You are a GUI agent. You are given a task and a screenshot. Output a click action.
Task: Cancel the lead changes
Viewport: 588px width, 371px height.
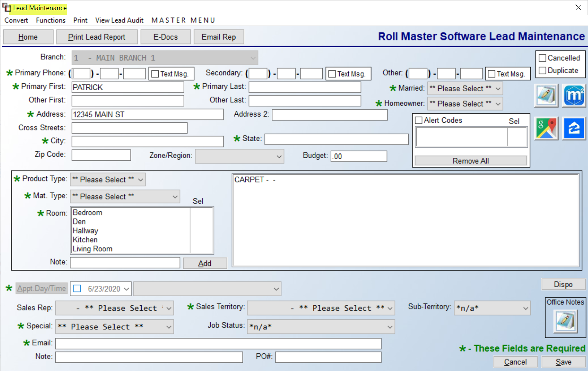coord(515,362)
